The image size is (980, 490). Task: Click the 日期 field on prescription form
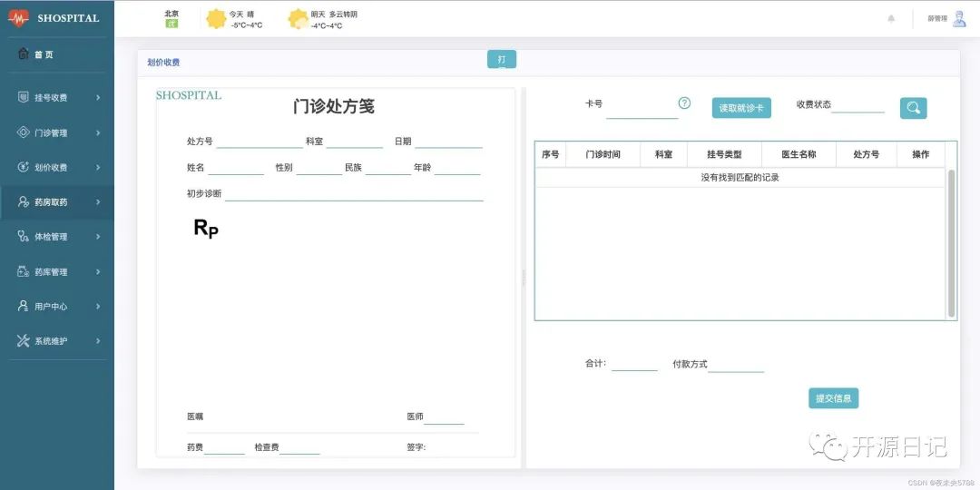point(449,142)
